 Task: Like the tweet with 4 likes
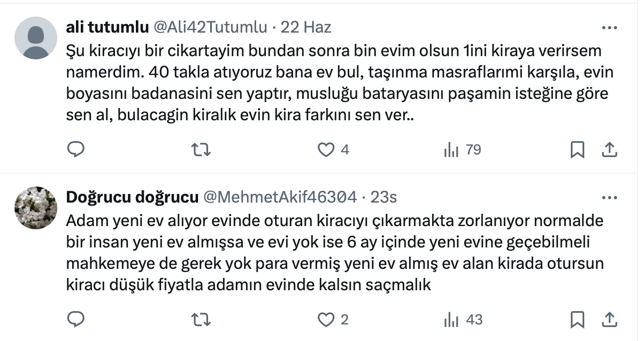[x=326, y=150]
